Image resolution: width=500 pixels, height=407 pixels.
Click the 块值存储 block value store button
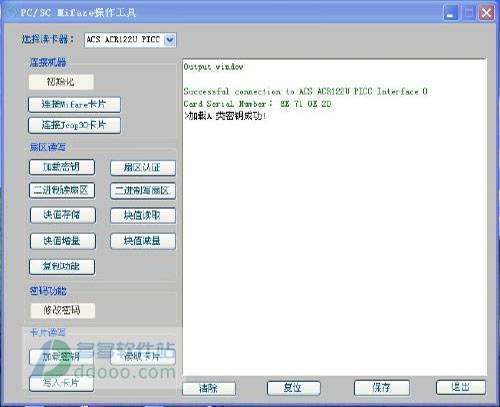point(63,215)
